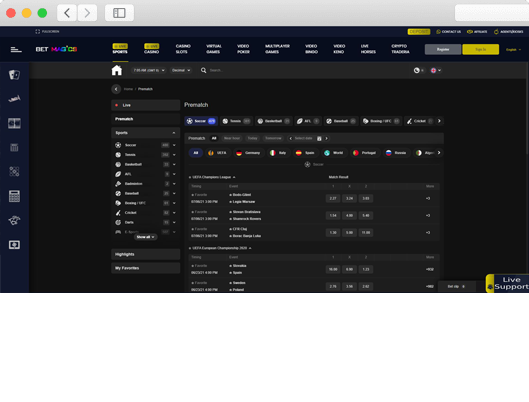Open the Decimal odds format dropdown

(x=181, y=70)
